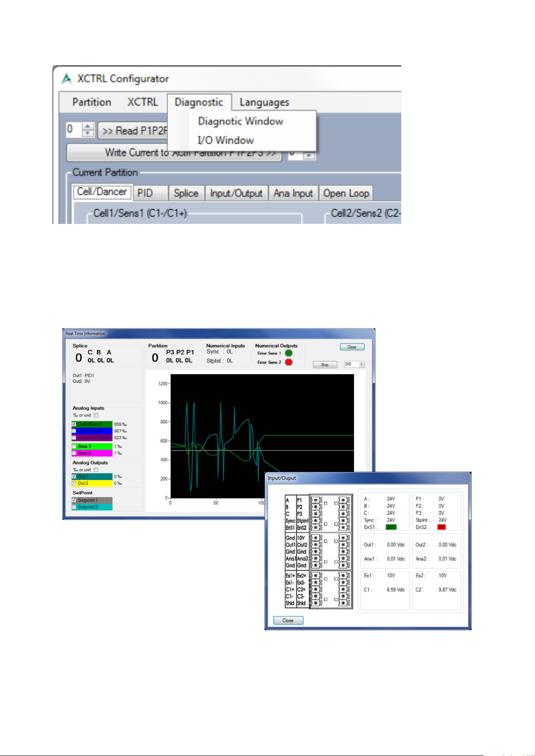Click the 200 sample count field
The image size is (535, 756).
pyautogui.click(x=351, y=364)
